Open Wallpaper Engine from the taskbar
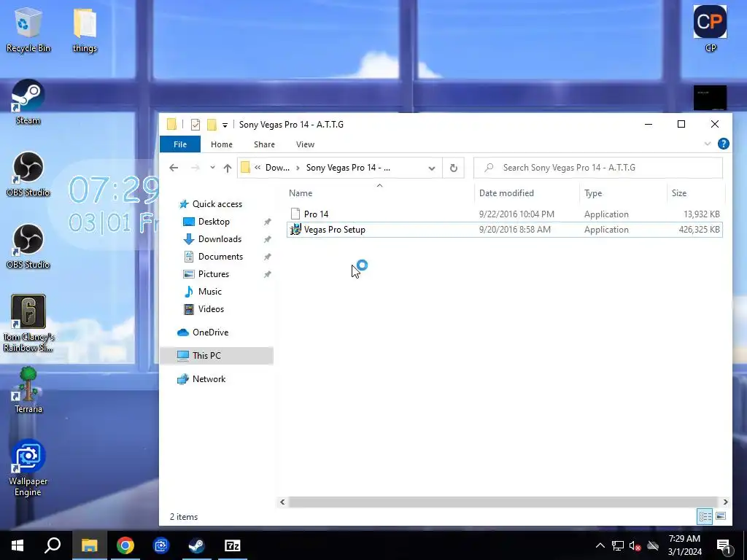This screenshot has width=747, height=560. pos(161,545)
